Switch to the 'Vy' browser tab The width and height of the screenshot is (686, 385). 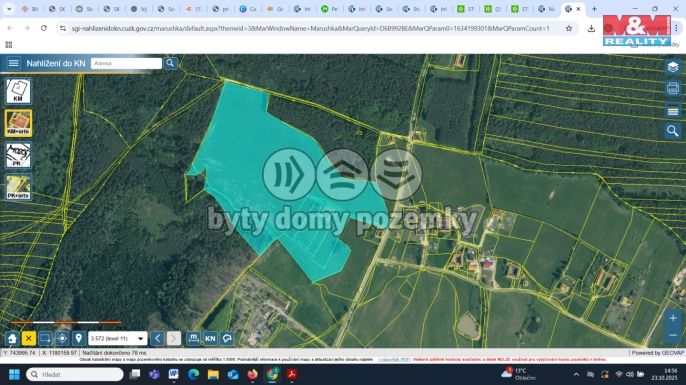point(139,9)
